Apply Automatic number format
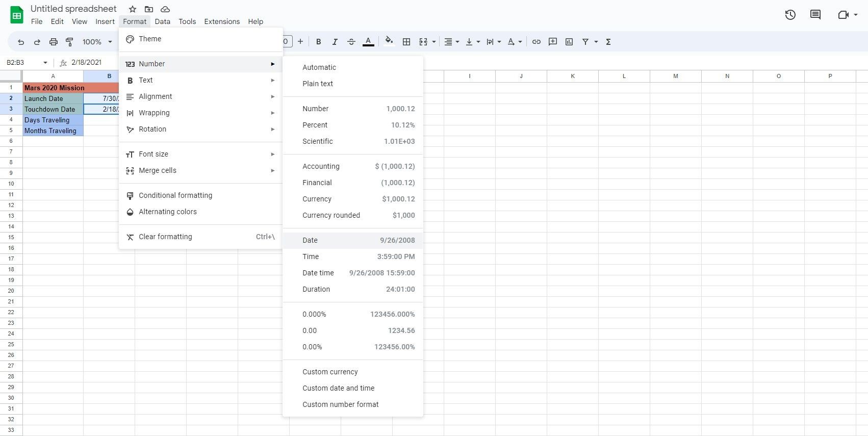Viewport: 868px width, 436px height. pyautogui.click(x=353, y=67)
